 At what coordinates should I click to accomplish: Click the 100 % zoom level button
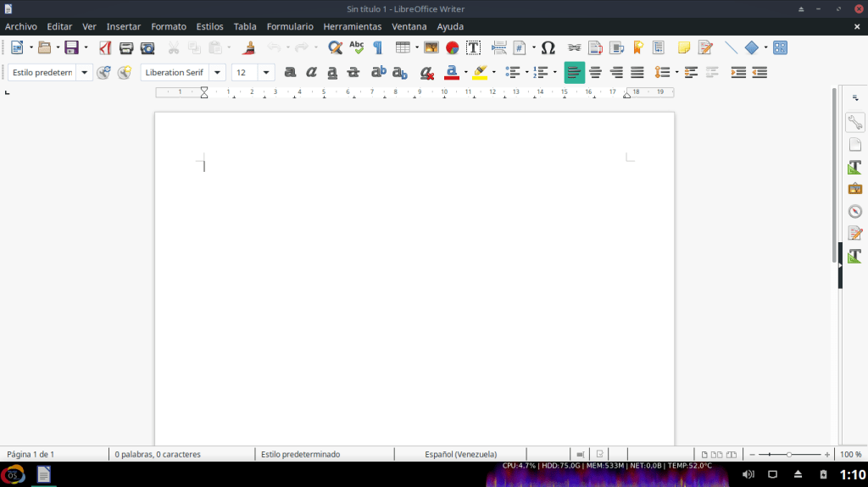pyautogui.click(x=850, y=455)
